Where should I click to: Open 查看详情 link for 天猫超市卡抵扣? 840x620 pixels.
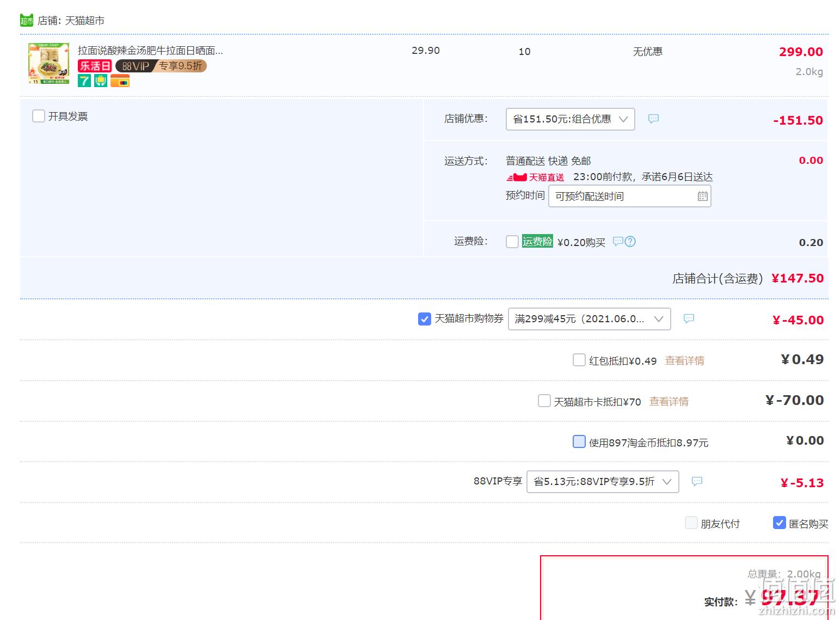pos(669,402)
